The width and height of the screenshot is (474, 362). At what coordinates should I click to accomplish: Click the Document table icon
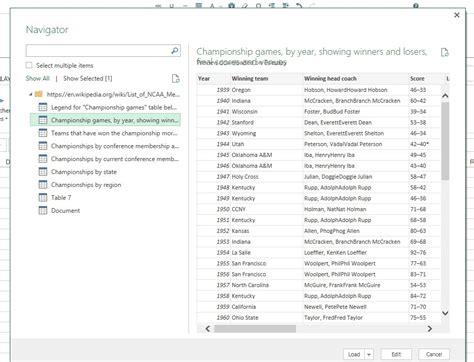(x=43, y=211)
